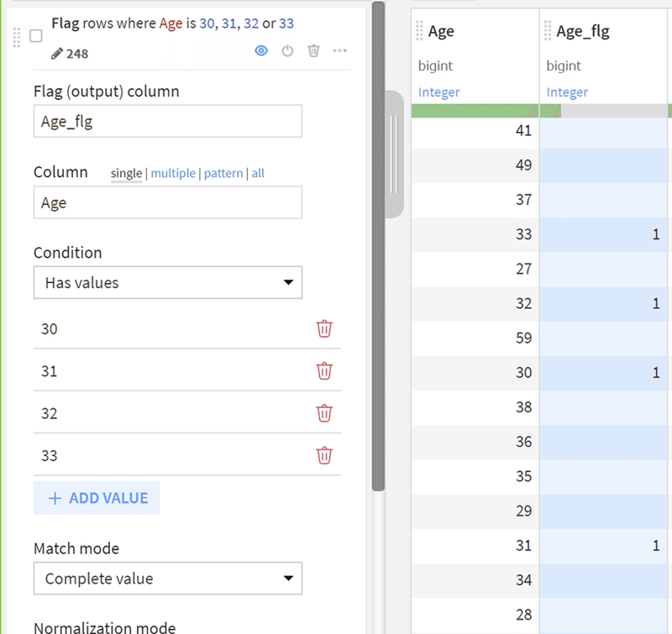Viewport: 672px width, 634px height.
Task: Disable step with power icon
Action: [287, 51]
